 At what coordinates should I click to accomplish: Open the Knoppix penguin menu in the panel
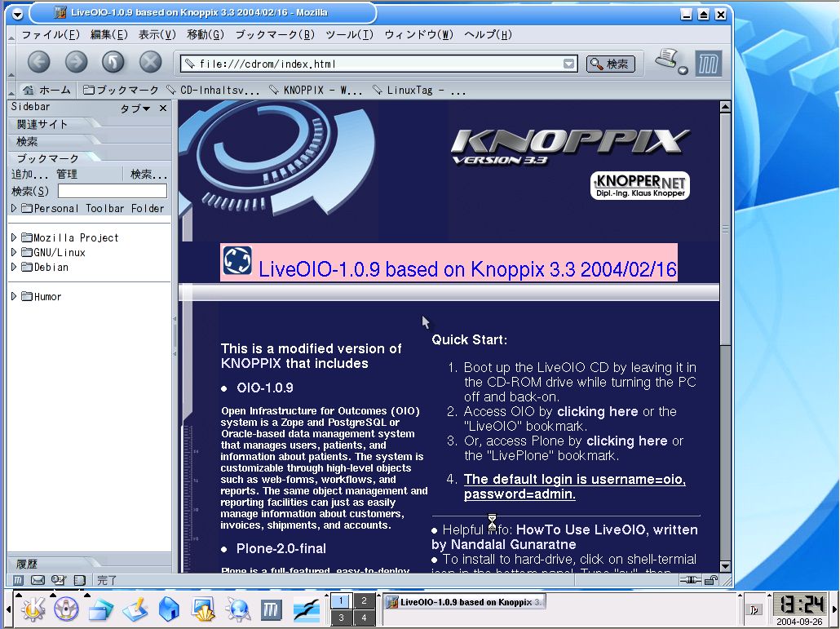tap(66, 609)
